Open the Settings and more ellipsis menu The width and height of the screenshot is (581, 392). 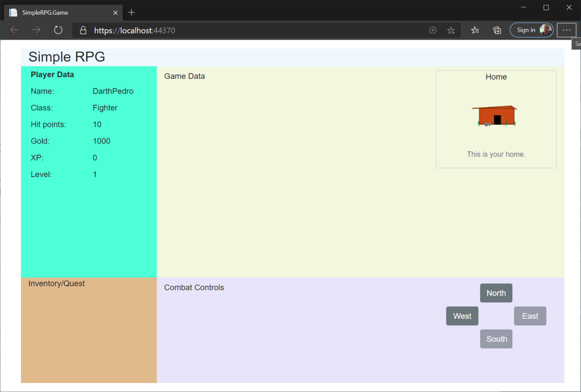tap(566, 30)
